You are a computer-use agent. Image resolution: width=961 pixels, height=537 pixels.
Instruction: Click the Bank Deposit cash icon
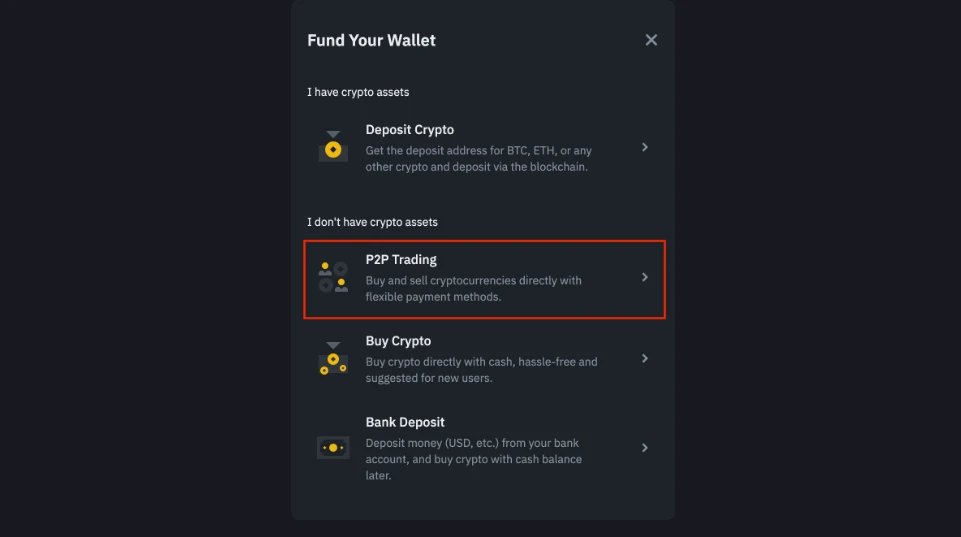coord(333,447)
